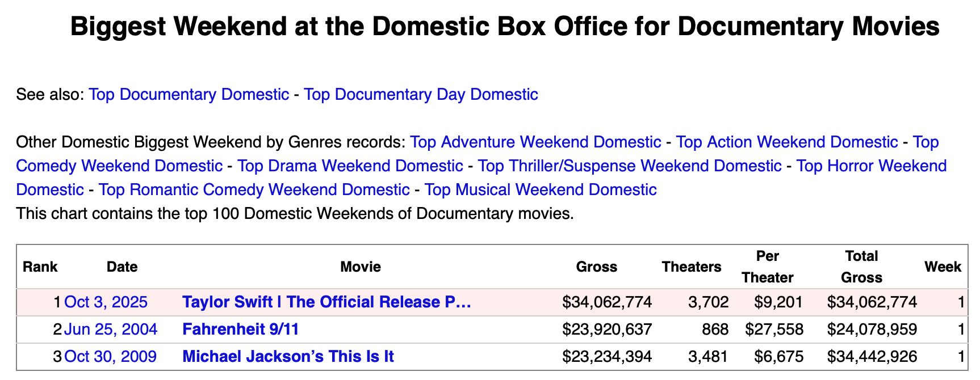
Task: Open Top Action Weekend Domestic chart
Action: [786, 142]
